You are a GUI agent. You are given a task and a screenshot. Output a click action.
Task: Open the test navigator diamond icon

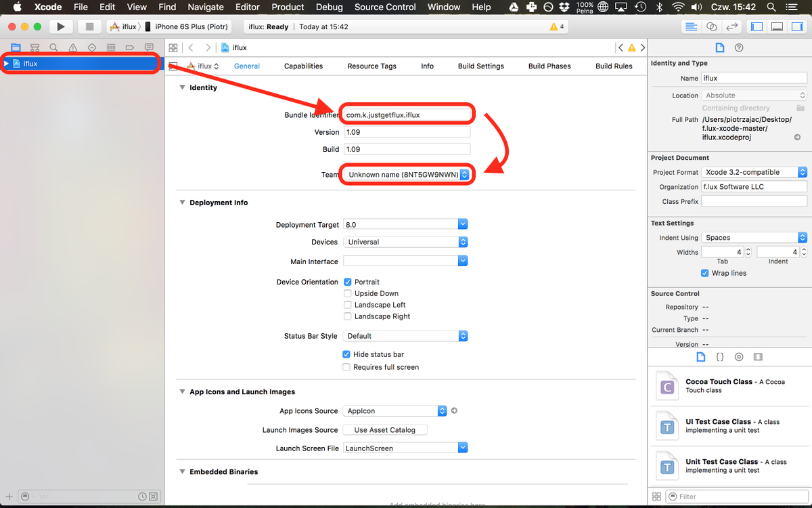[92, 47]
